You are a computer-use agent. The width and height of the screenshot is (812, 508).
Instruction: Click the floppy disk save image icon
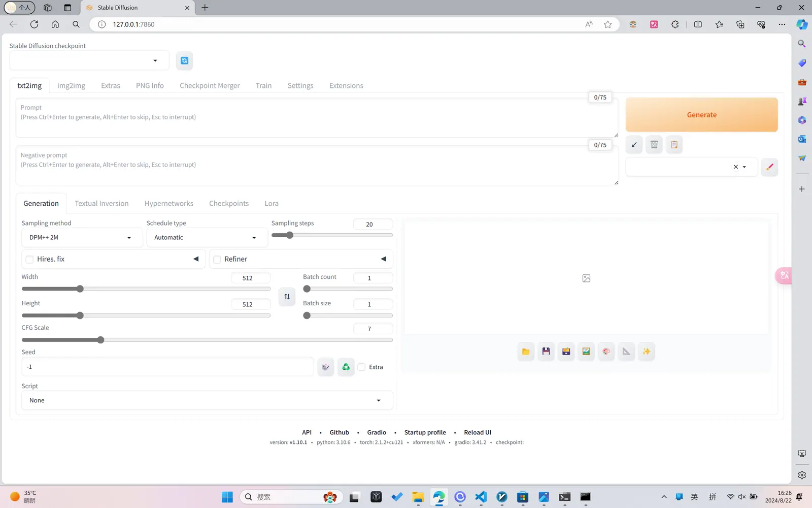(x=546, y=352)
